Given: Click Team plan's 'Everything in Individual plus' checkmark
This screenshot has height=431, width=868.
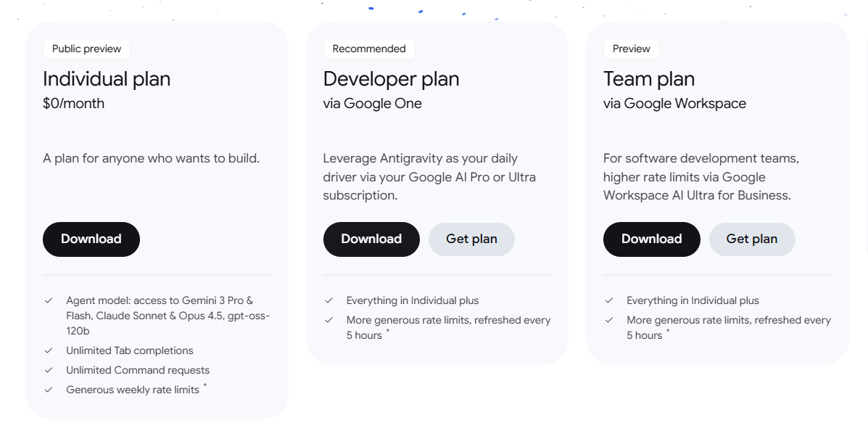Looking at the screenshot, I should pyautogui.click(x=609, y=300).
